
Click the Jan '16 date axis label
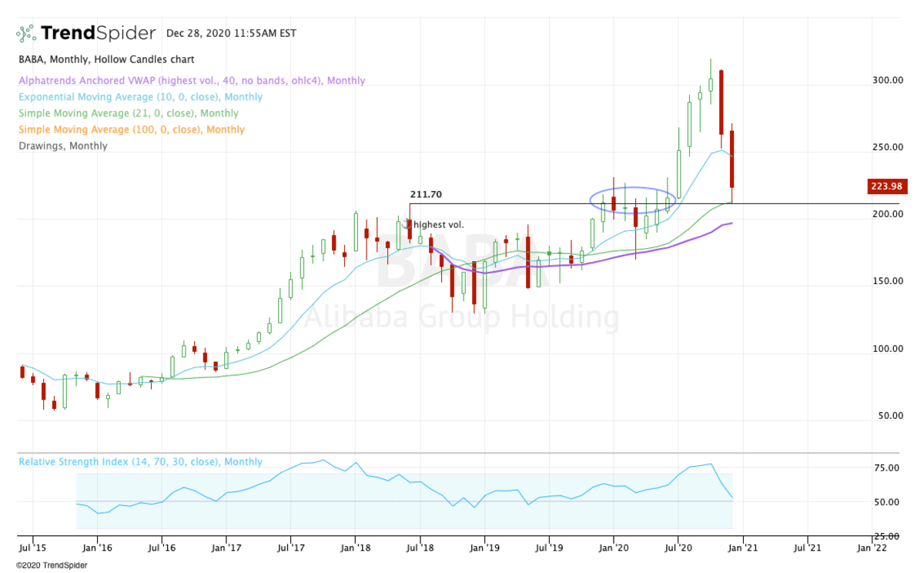(97, 548)
